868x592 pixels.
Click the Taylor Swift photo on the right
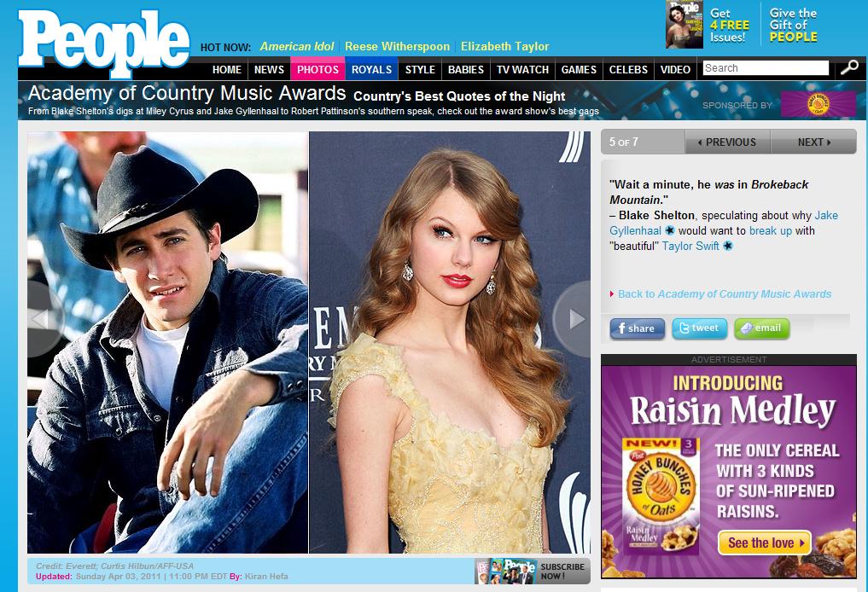point(450,342)
